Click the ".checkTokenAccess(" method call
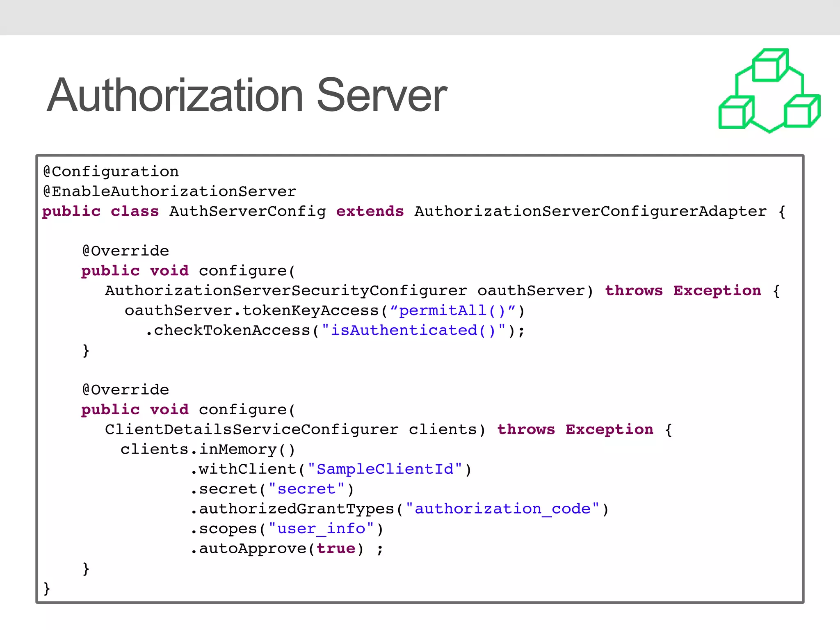840x630 pixels. tap(232, 331)
